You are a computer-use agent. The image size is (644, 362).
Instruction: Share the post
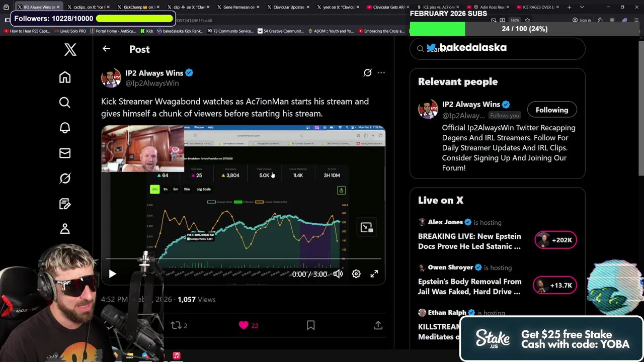coord(378,325)
